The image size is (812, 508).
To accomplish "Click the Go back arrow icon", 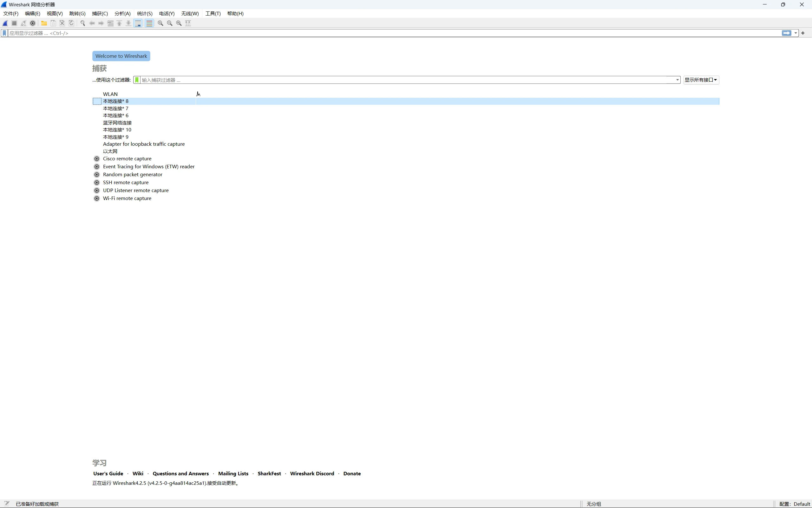I will coord(92,23).
